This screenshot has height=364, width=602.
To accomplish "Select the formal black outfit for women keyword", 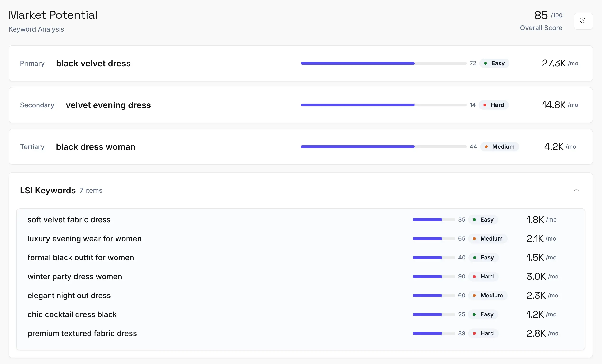I will click(81, 258).
